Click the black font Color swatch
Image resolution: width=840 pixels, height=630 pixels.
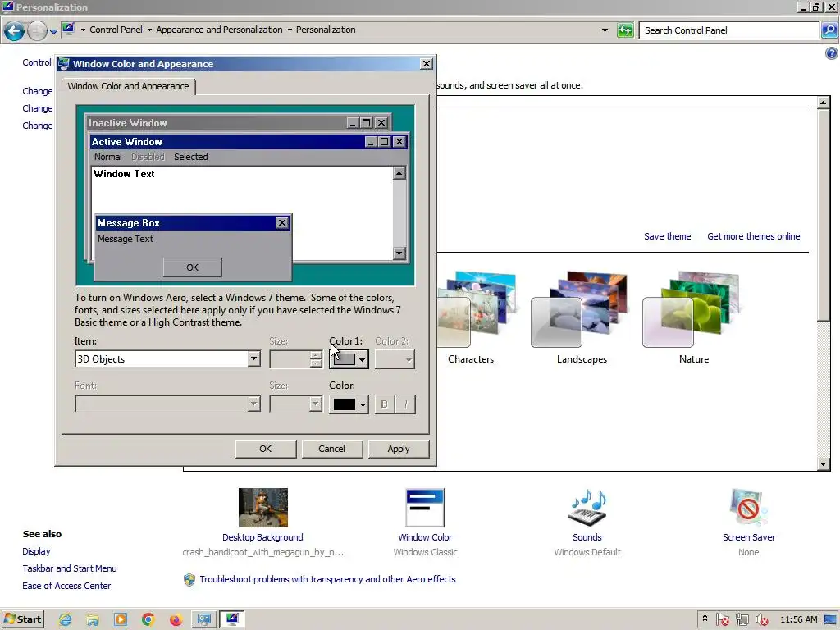[x=345, y=404]
